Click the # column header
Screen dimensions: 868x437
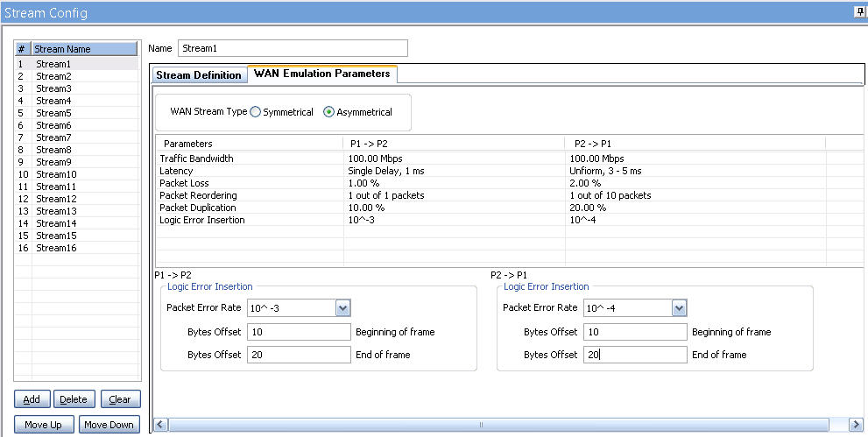pyautogui.click(x=24, y=49)
